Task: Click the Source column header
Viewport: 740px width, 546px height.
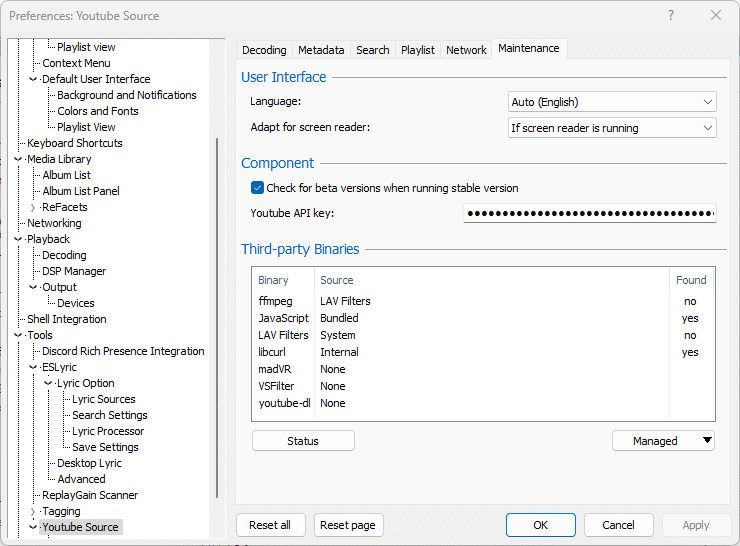Action: pyautogui.click(x=492, y=280)
